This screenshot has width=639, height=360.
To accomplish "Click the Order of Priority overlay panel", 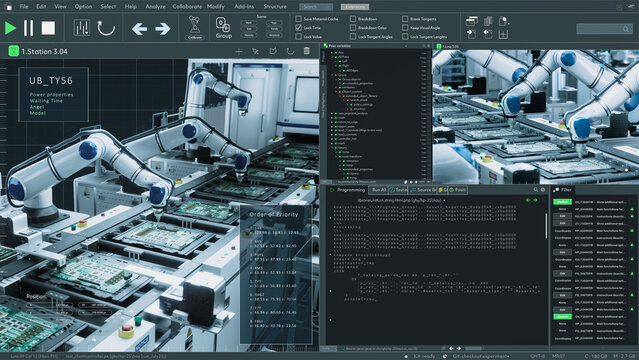I will click(x=276, y=274).
